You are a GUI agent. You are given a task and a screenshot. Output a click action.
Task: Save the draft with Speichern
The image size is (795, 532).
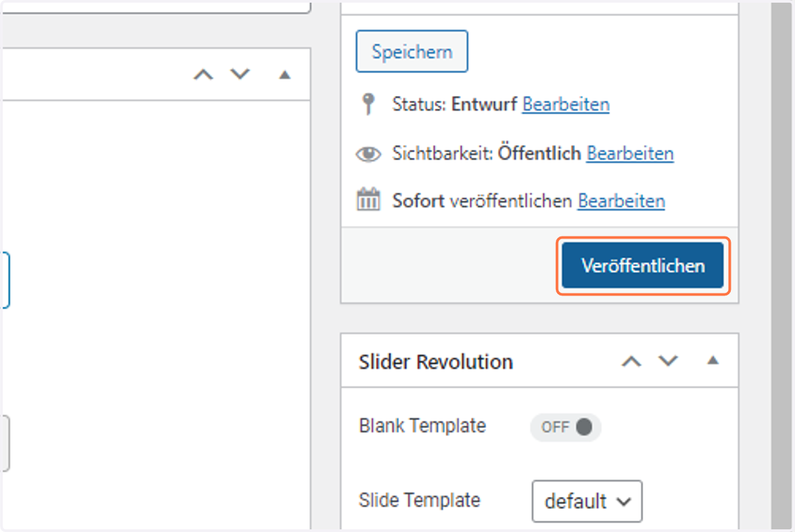pos(412,51)
